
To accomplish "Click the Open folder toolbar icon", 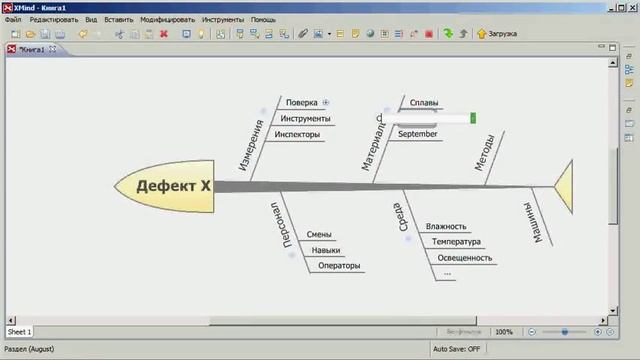I will pyautogui.click(x=30, y=34).
